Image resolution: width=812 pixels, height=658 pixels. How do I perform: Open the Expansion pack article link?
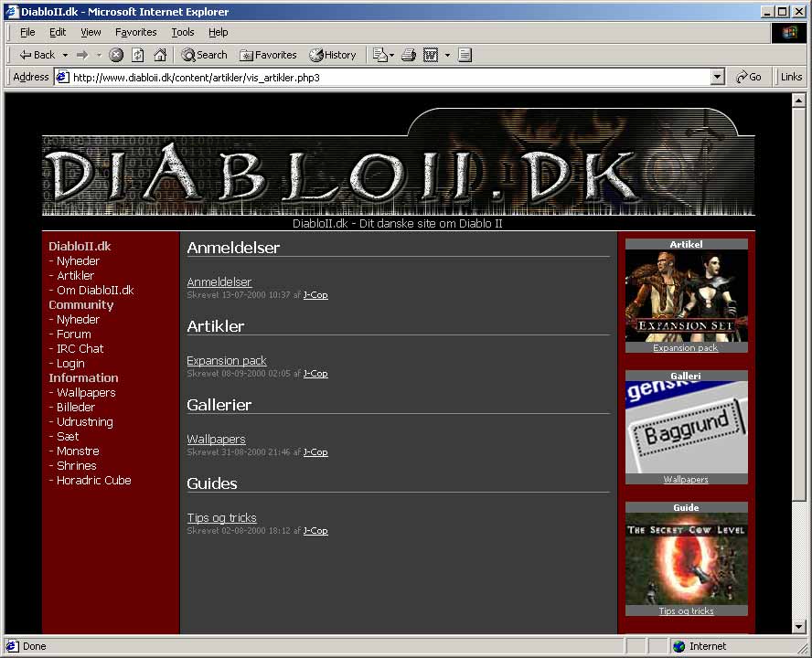pos(226,361)
